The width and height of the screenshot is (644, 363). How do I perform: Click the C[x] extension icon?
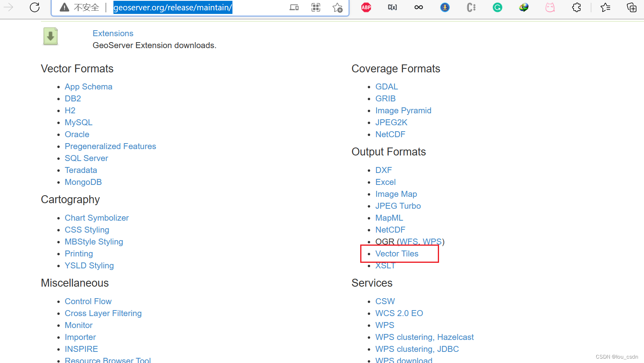[392, 7]
